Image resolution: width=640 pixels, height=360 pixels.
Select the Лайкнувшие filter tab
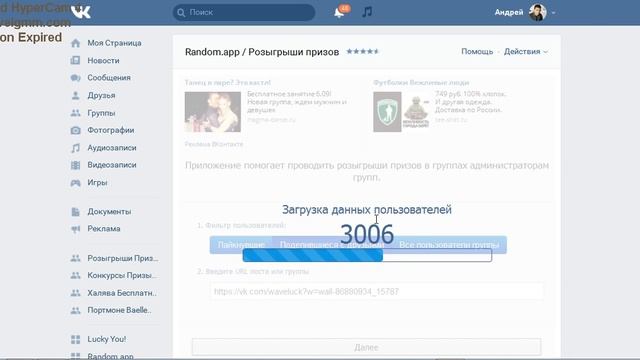[x=241, y=245]
